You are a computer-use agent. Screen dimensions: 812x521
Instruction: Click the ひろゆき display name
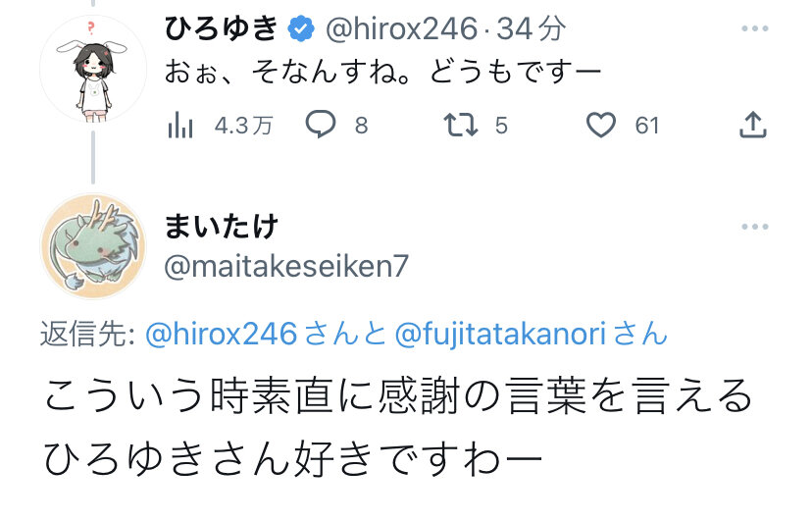coord(222,28)
